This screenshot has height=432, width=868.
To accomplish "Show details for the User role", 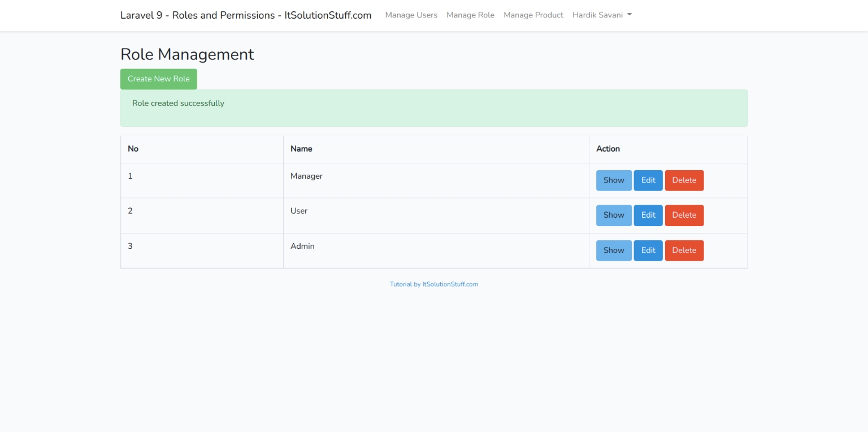I will point(614,215).
